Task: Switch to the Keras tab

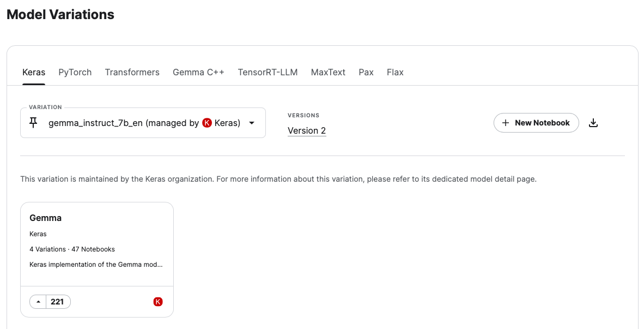Action: pos(34,73)
